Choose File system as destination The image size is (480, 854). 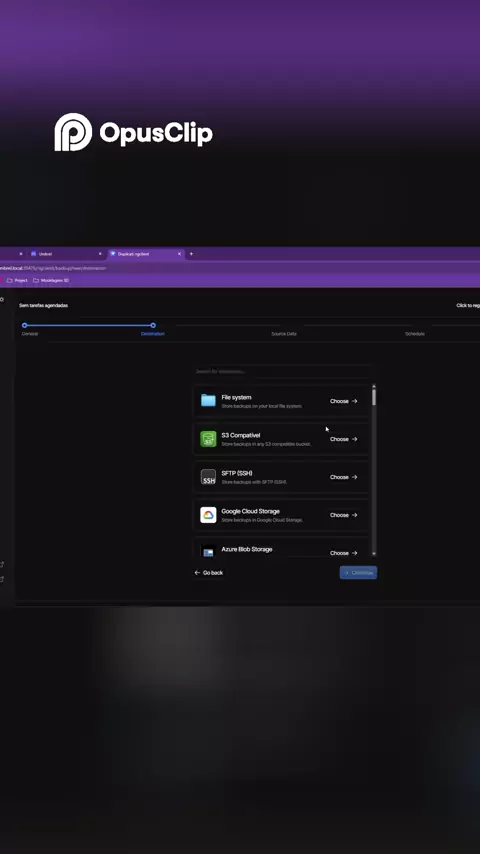pyautogui.click(x=344, y=401)
